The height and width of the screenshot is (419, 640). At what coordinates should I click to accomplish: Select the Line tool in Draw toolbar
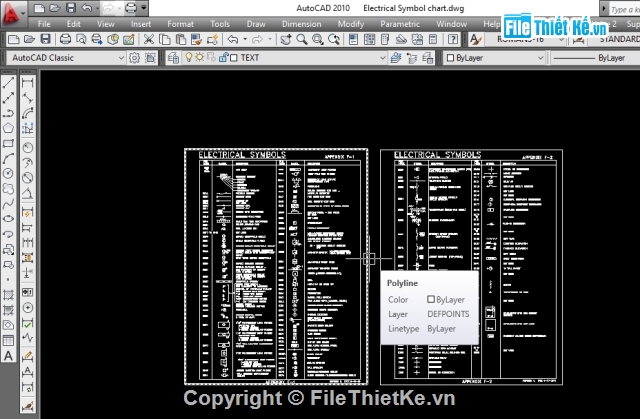click(8, 83)
